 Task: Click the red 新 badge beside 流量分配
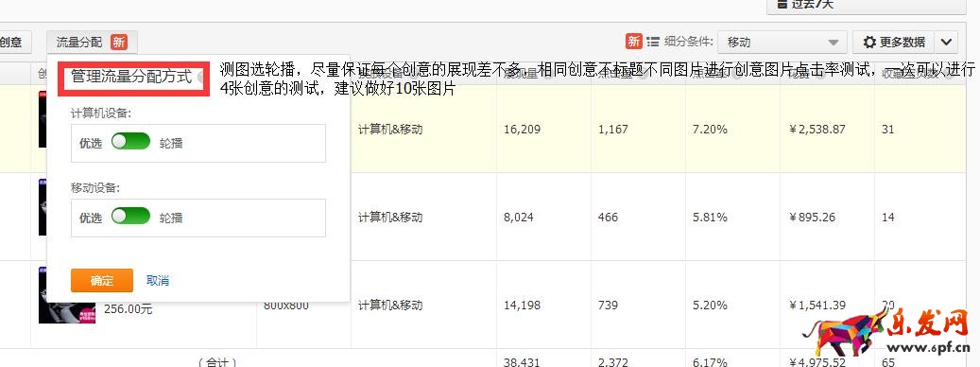click(x=119, y=43)
